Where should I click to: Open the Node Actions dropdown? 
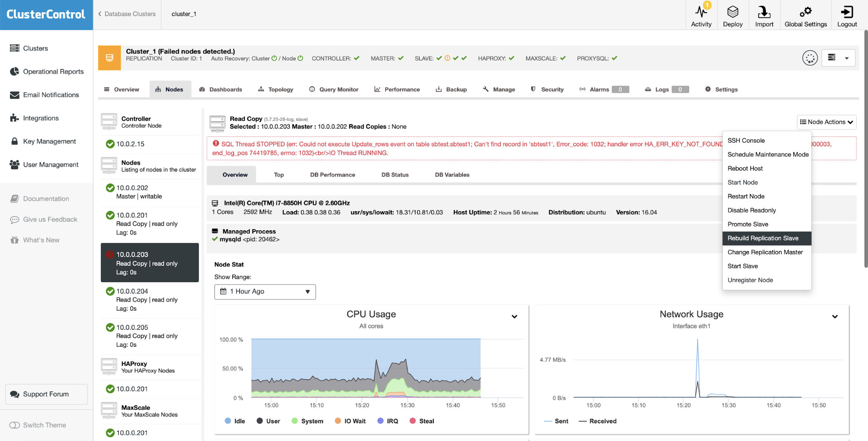coord(826,122)
